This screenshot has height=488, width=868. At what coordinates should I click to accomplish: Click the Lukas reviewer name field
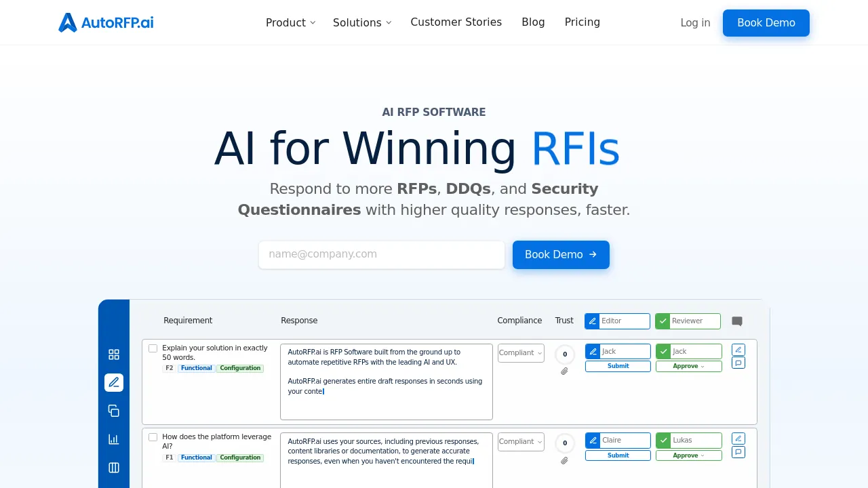[x=696, y=441]
